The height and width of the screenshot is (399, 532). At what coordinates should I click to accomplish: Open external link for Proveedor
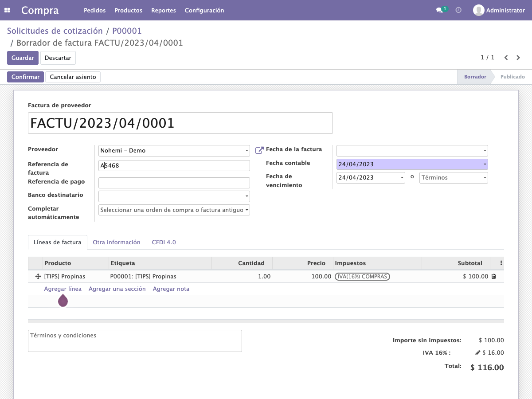(259, 150)
